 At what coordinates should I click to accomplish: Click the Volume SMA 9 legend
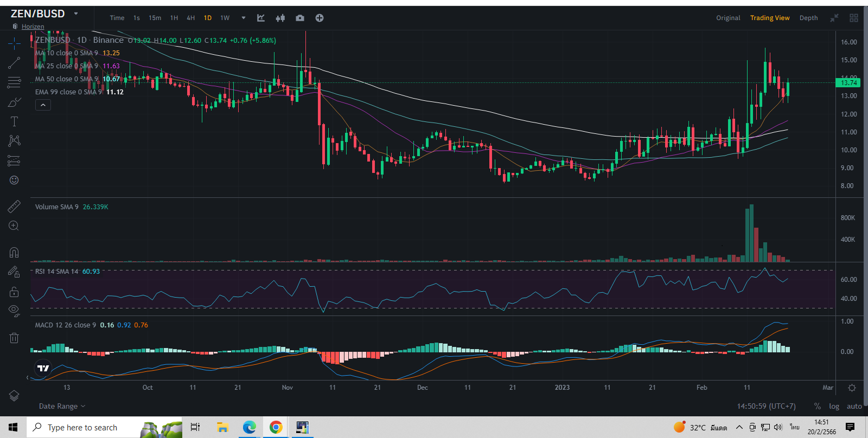72,207
